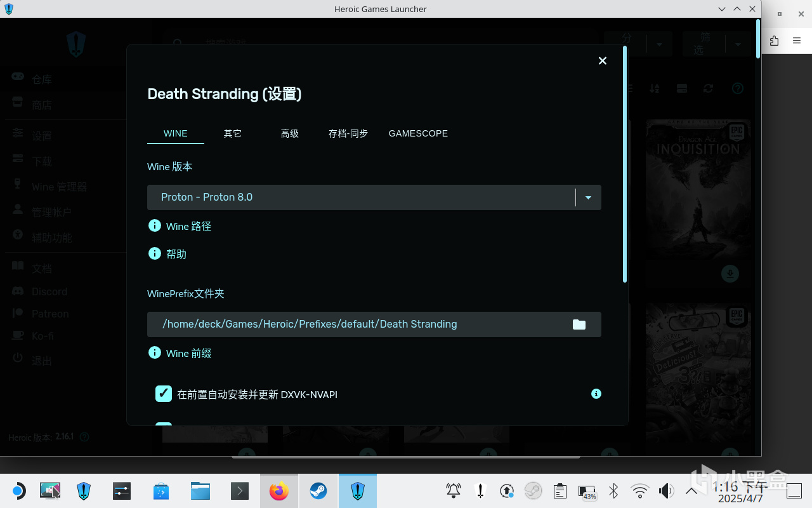Open the library help question-mark icon
This screenshot has width=812, height=508.
coord(737,88)
